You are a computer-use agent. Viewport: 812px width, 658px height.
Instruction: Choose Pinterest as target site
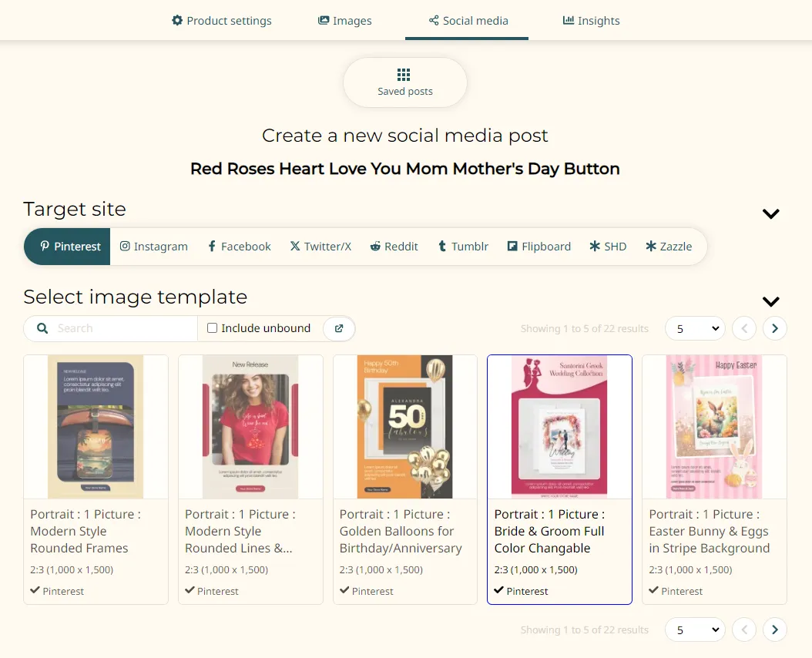(x=67, y=247)
